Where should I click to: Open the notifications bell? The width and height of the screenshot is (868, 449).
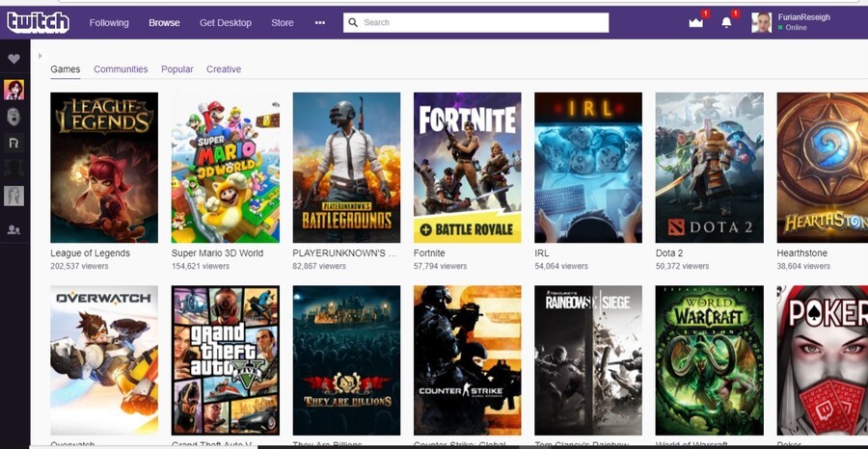click(726, 22)
